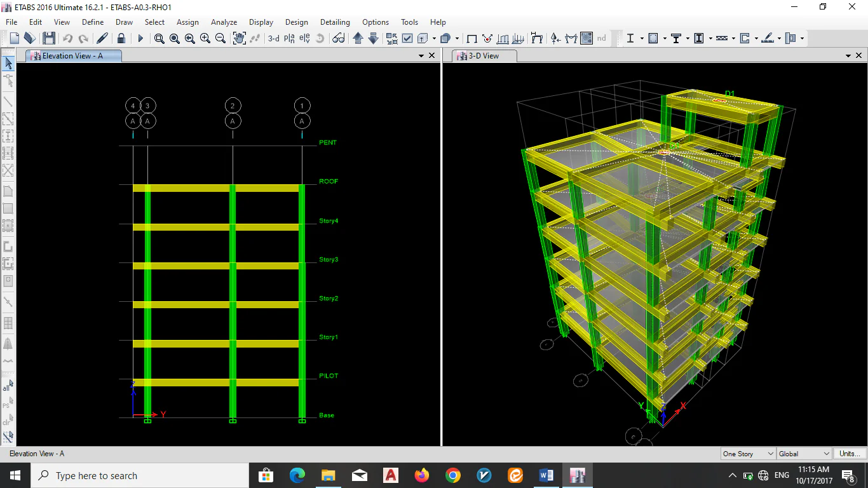Open the Global coordinate system dropdown

click(804, 454)
